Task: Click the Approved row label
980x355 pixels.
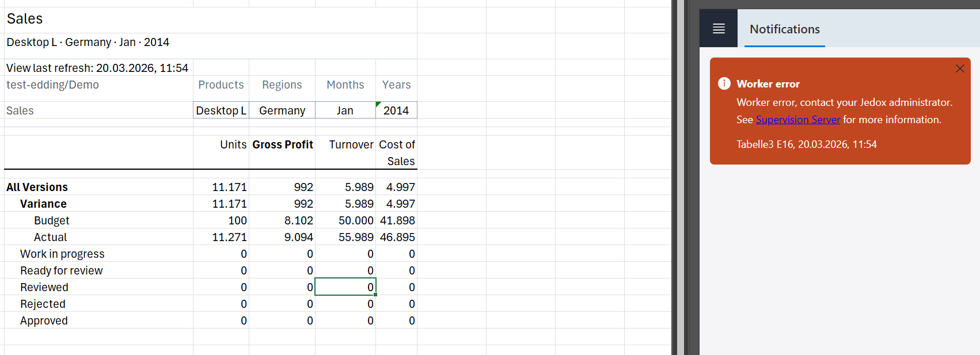Action: tap(44, 320)
